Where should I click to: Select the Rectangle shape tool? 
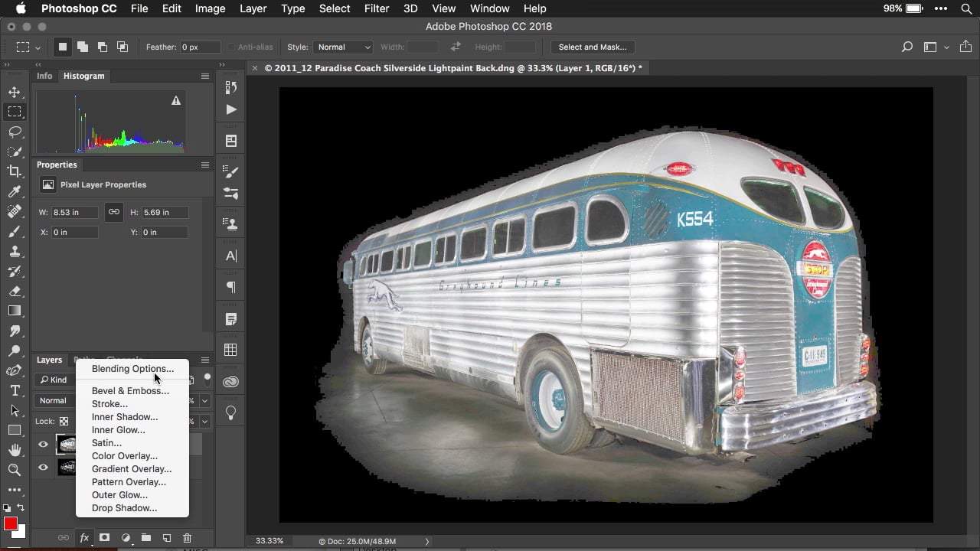click(x=14, y=430)
